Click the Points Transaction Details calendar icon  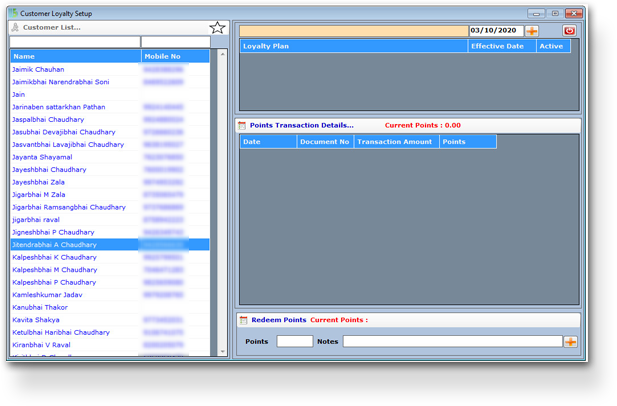(242, 125)
